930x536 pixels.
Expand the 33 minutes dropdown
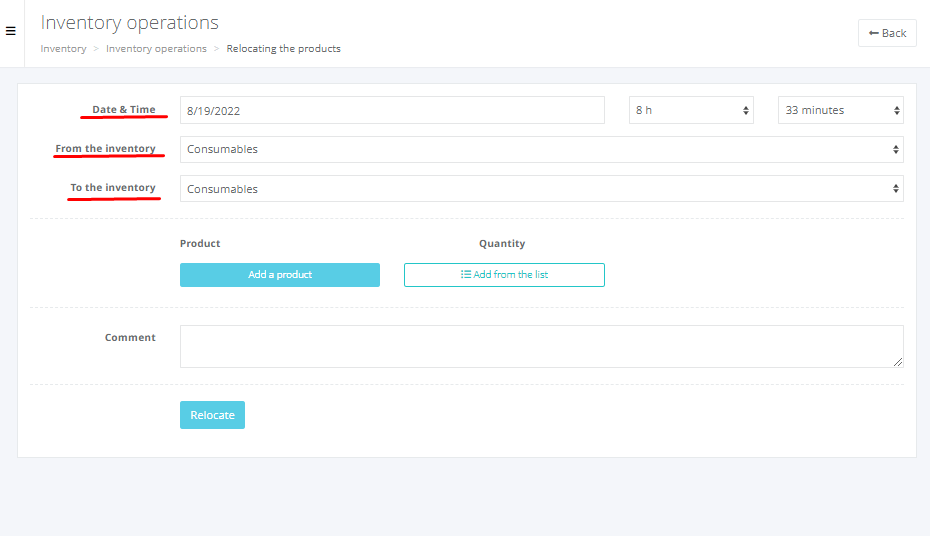(840, 110)
